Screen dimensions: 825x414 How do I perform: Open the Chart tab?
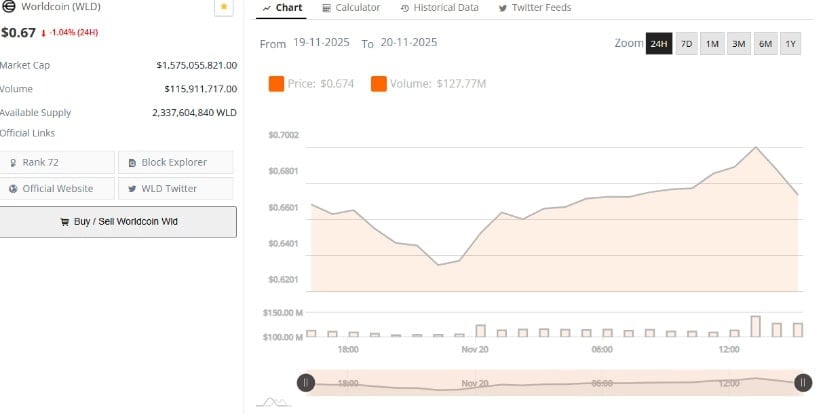tap(281, 8)
